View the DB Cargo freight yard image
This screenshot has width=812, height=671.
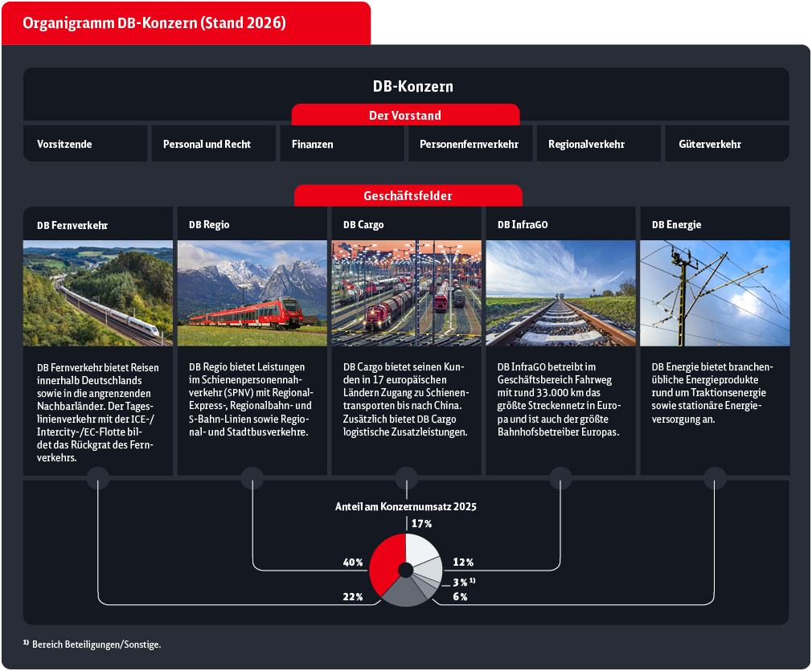pos(407,293)
